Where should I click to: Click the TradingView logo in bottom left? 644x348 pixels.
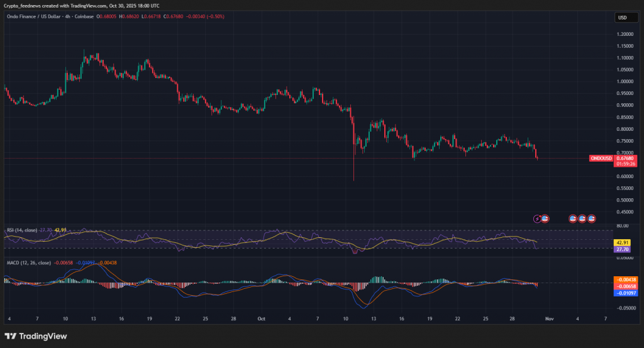tap(35, 336)
